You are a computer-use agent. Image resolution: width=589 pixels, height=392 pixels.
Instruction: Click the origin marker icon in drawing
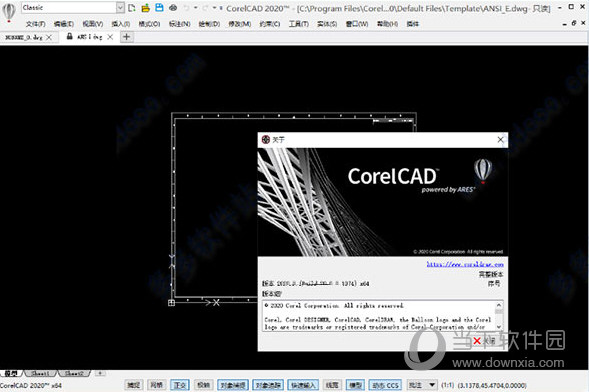(x=171, y=303)
